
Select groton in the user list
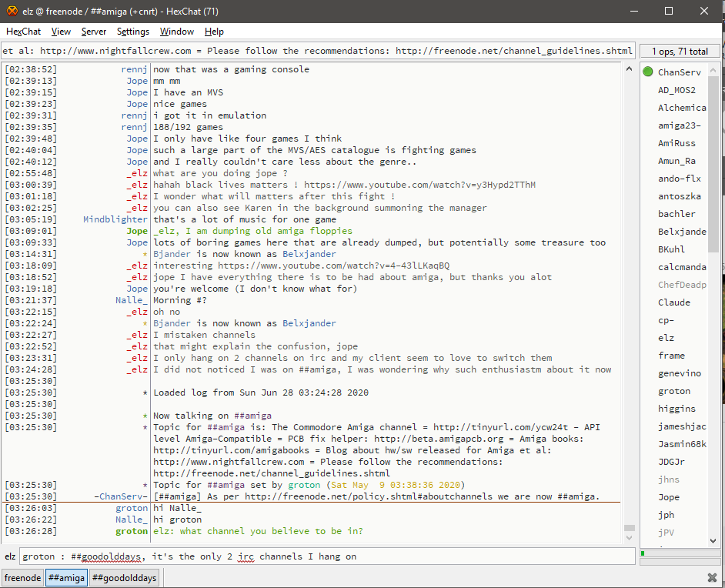coord(674,391)
